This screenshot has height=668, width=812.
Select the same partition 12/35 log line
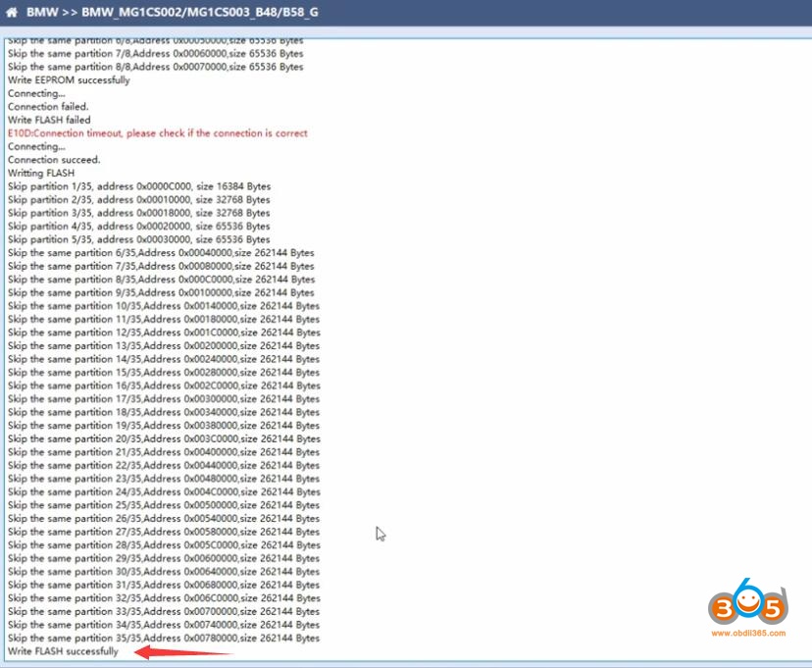pos(164,333)
